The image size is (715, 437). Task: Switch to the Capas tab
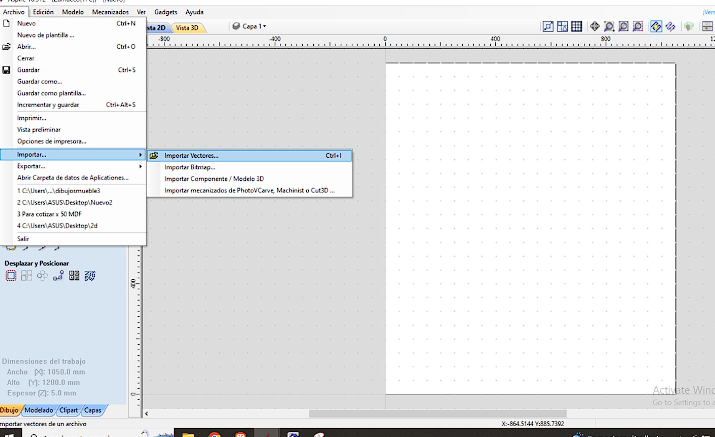point(93,410)
